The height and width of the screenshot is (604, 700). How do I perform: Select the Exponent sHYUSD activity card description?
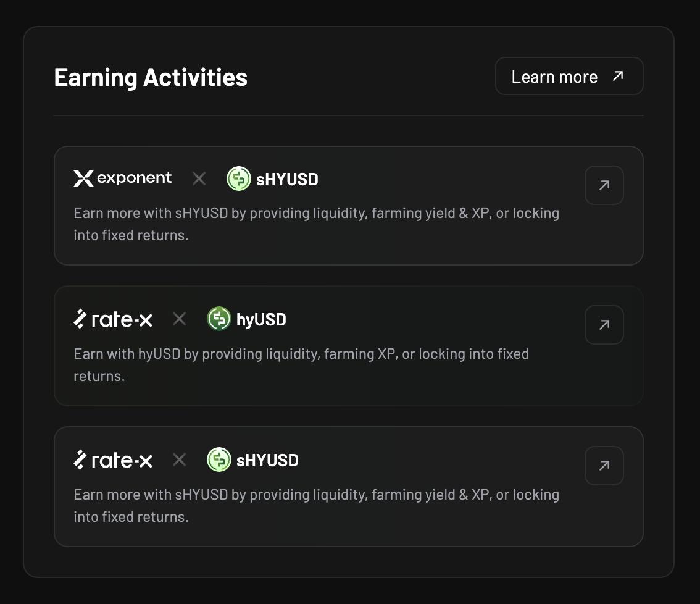[x=316, y=224]
